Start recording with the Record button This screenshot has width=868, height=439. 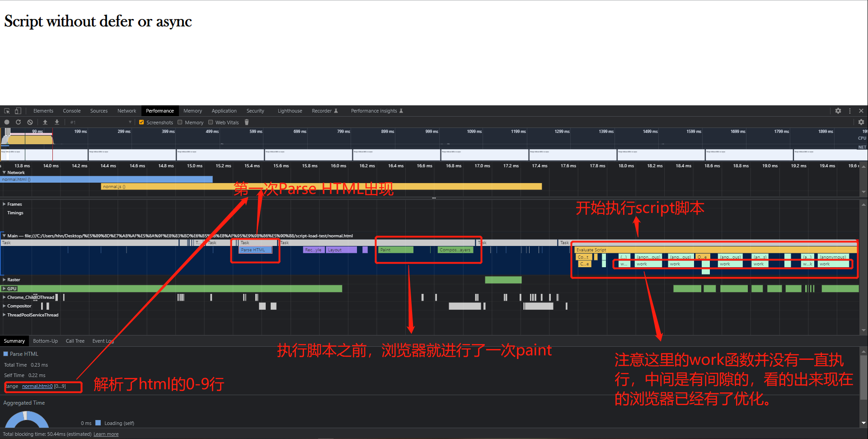point(7,122)
